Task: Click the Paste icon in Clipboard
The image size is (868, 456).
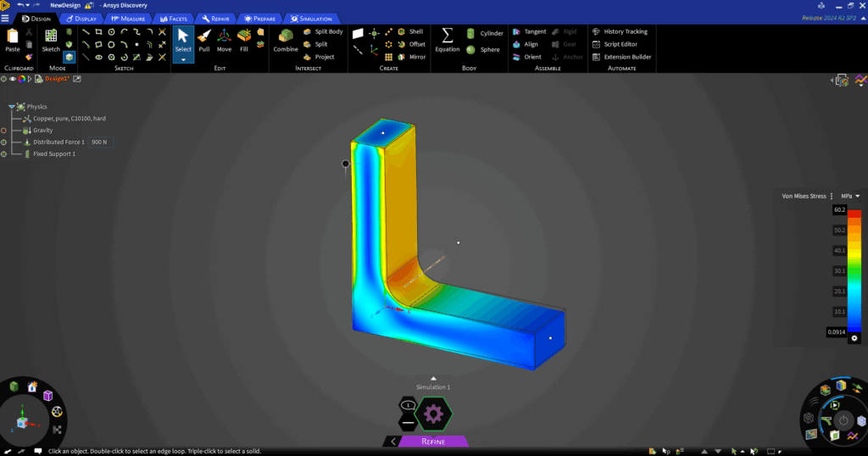Action: (x=12, y=37)
